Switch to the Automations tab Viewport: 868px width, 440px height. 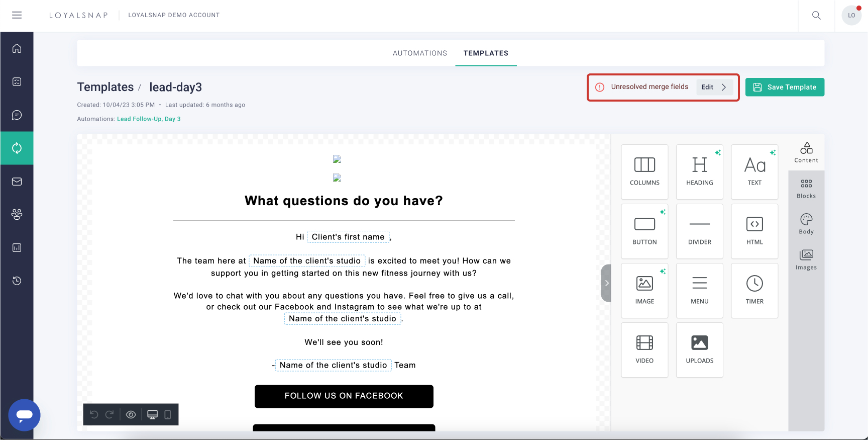point(420,53)
